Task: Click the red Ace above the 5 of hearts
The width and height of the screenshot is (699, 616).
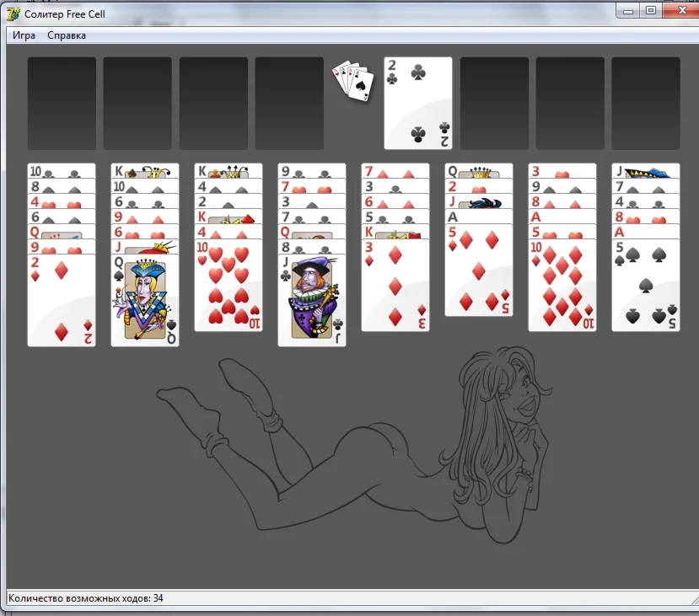Action: point(562,217)
